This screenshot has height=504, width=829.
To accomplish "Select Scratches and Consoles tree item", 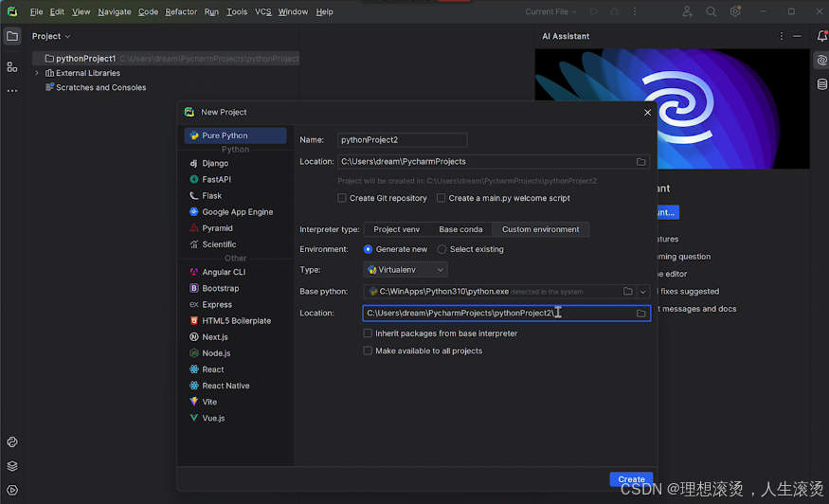I will tap(100, 87).
